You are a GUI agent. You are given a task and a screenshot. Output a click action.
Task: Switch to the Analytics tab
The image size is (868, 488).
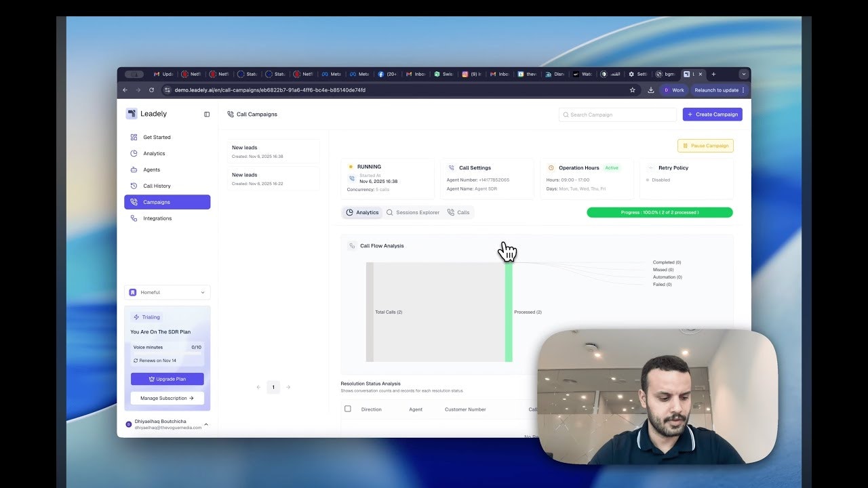coord(362,212)
